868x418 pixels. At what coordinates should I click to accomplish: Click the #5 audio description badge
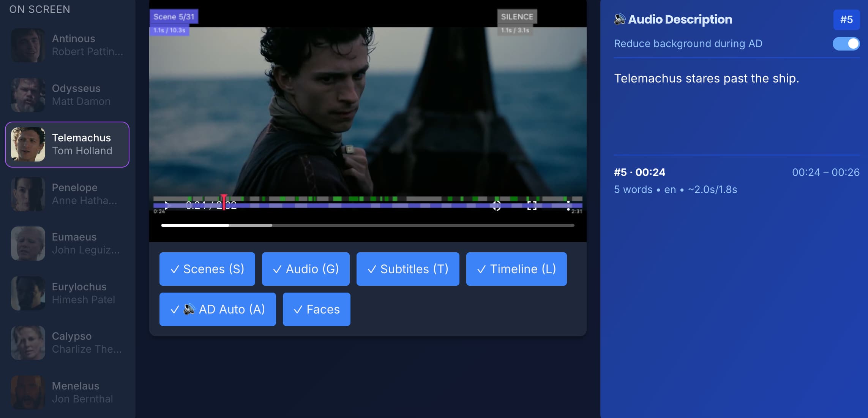tap(846, 20)
